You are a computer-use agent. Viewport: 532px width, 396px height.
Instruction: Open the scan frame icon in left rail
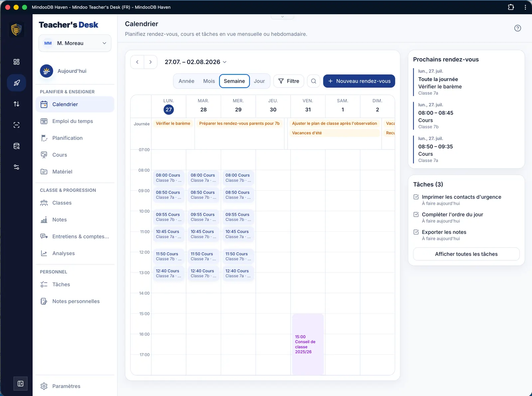[16, 125]
